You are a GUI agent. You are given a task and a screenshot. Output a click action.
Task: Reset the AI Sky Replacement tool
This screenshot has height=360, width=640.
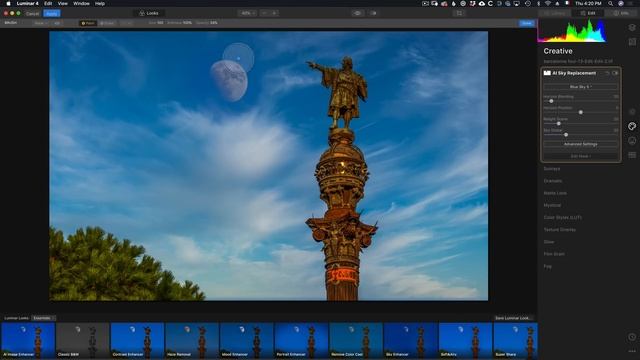(x=607, y=73)
